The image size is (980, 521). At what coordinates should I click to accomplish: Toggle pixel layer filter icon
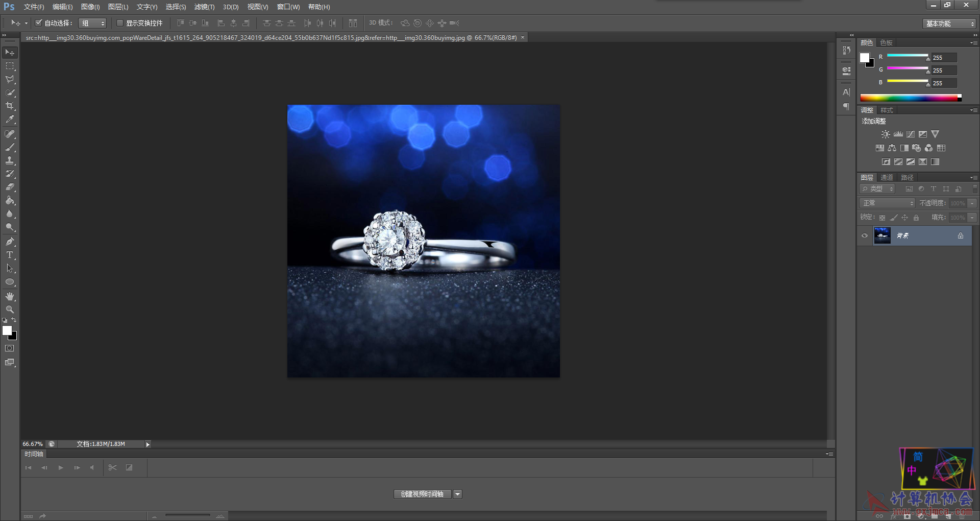pyautogui.click(x=909, y=189)
